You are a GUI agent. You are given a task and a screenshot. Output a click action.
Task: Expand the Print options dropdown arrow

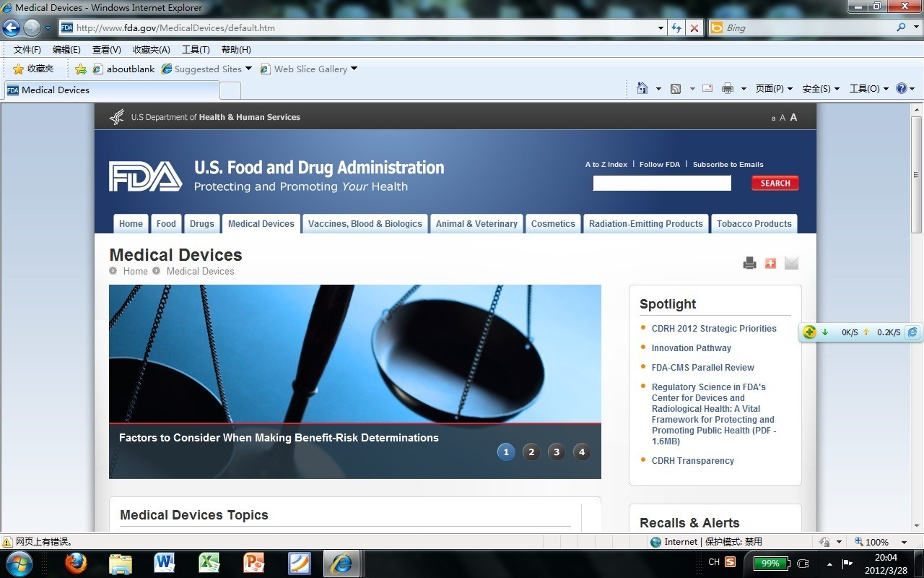(744, 89)
